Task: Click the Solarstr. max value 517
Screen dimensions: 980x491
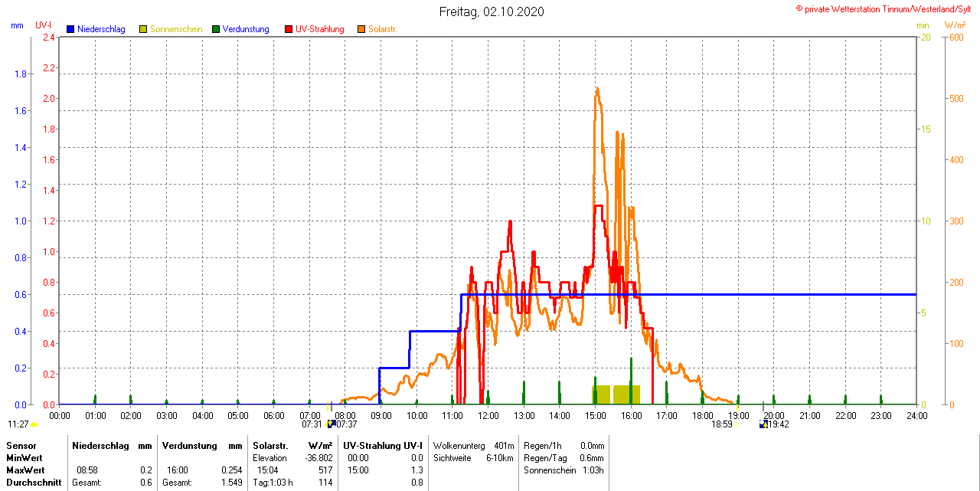Action: point(325,470)
